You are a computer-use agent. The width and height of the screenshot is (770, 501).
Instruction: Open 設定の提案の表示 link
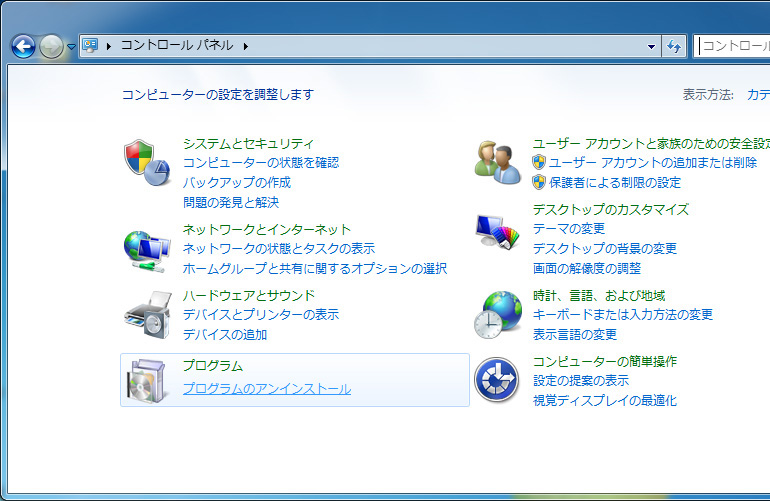(x=581, y=381)
